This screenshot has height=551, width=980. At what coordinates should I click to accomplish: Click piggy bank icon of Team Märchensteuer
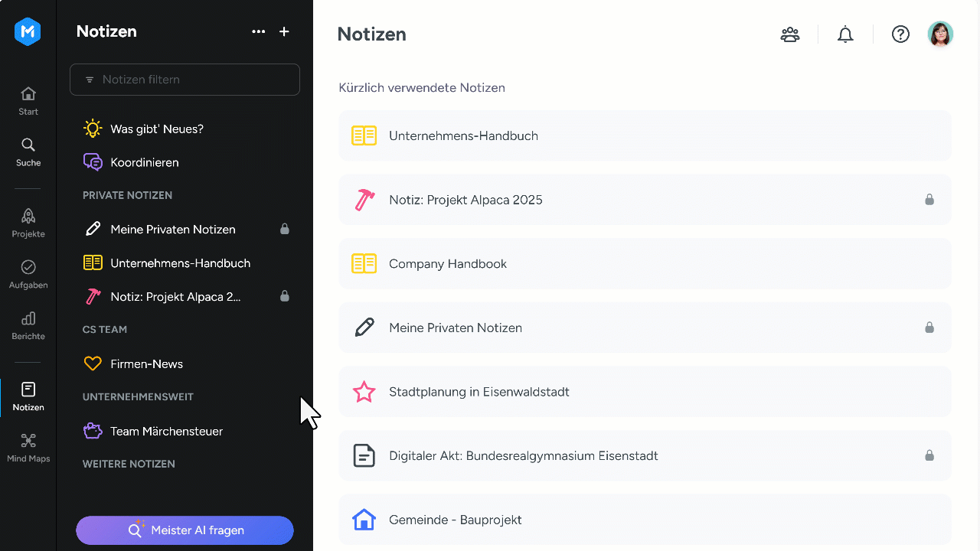[93, 431]
